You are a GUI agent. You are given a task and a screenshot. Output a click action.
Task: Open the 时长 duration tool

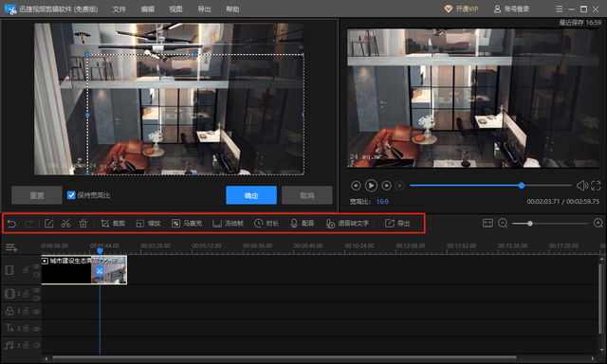(x=266, y=223)
